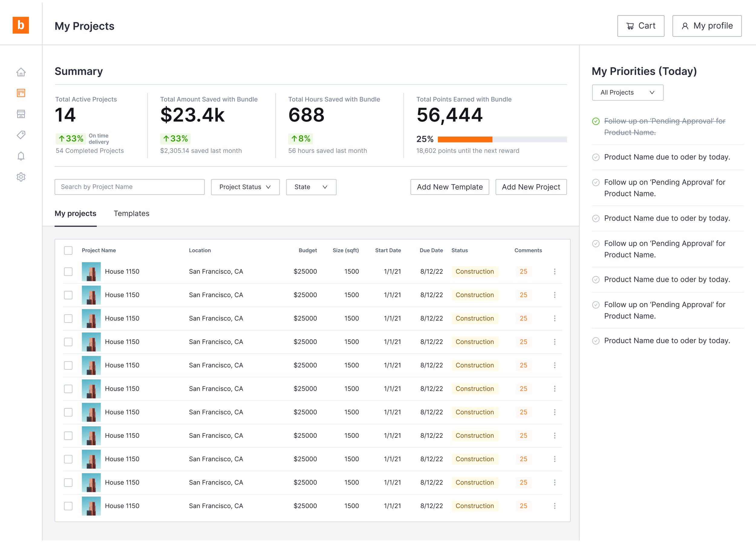
Task: Click the 8% hours increase badge
Action: point(300,139)
